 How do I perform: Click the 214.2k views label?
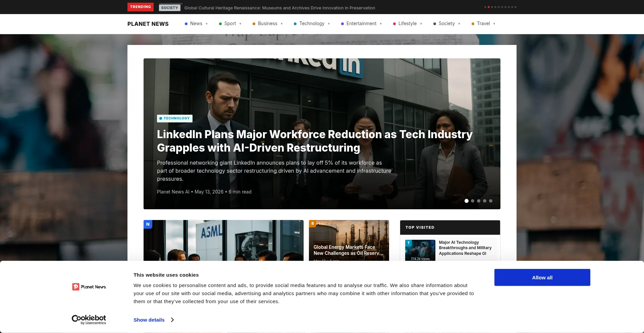point(420,259)
